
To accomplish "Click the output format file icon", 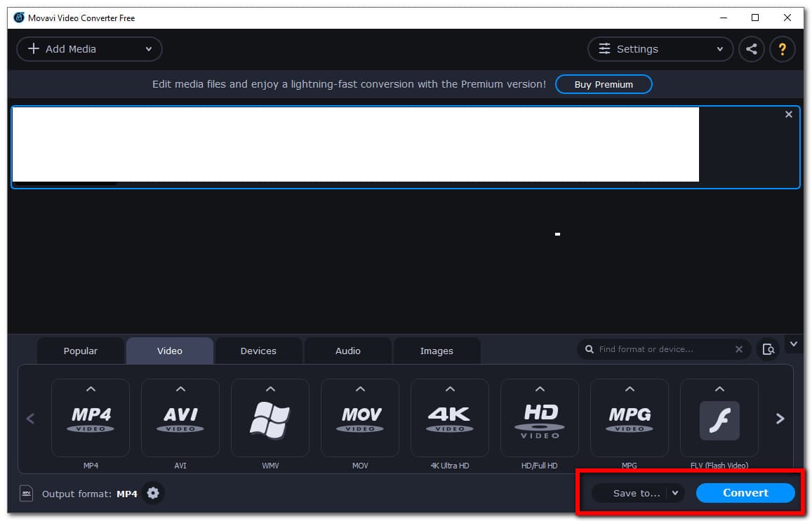I will click(x=27, y=494).
